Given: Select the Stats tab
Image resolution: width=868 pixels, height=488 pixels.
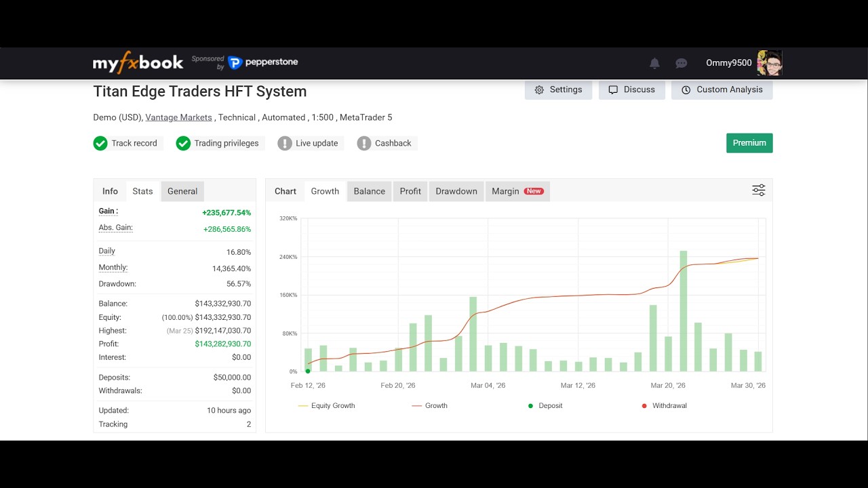Looking at the screenshot, I should [x=142, y=191].
